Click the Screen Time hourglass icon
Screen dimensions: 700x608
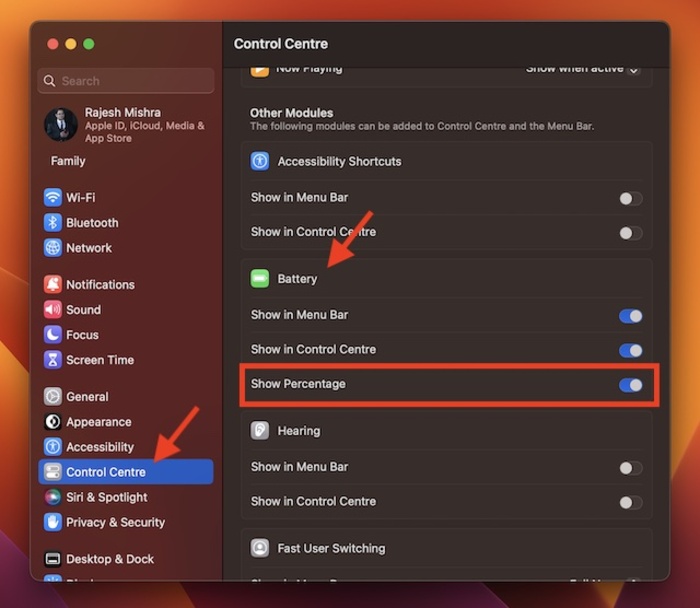(53, 360)
